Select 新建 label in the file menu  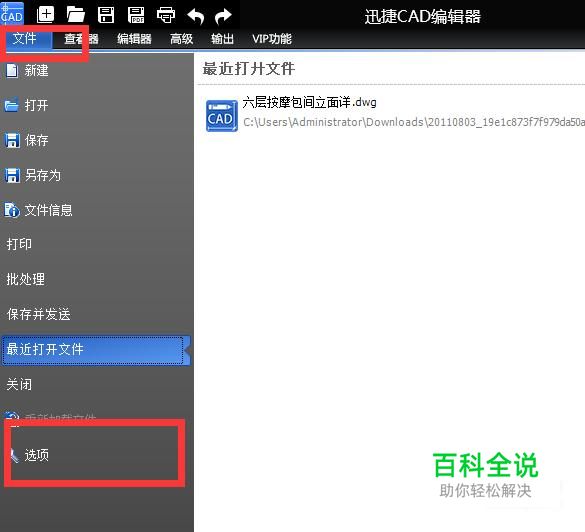[x=36, y=71]
